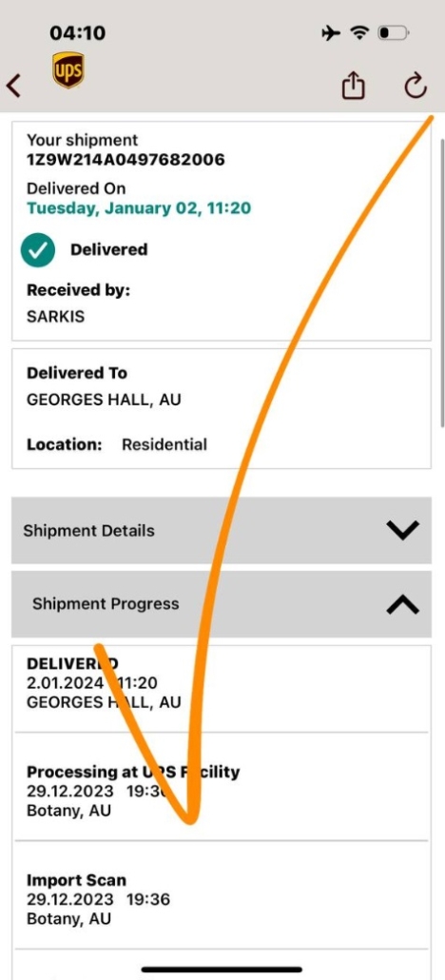Collapse the Shipment Progress section
Image resolution: width=445 pixels, height=980 pixels.
[222, 604]
